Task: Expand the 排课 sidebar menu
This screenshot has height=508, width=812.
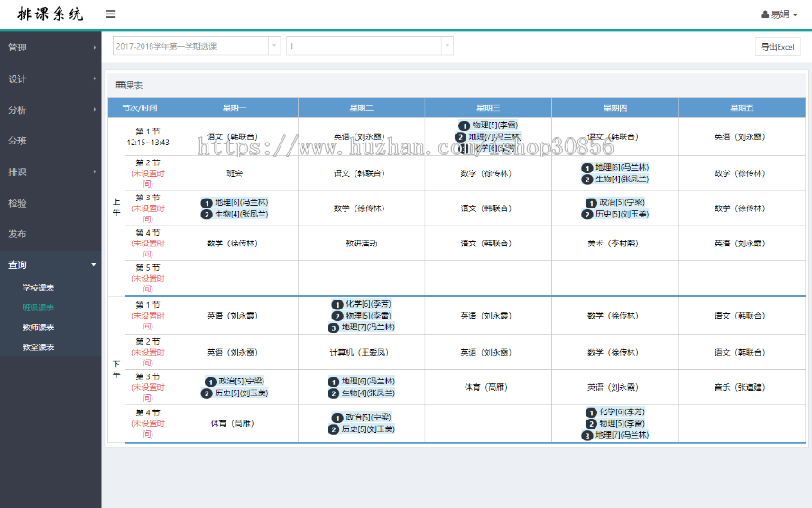Action: coord(51,171)
